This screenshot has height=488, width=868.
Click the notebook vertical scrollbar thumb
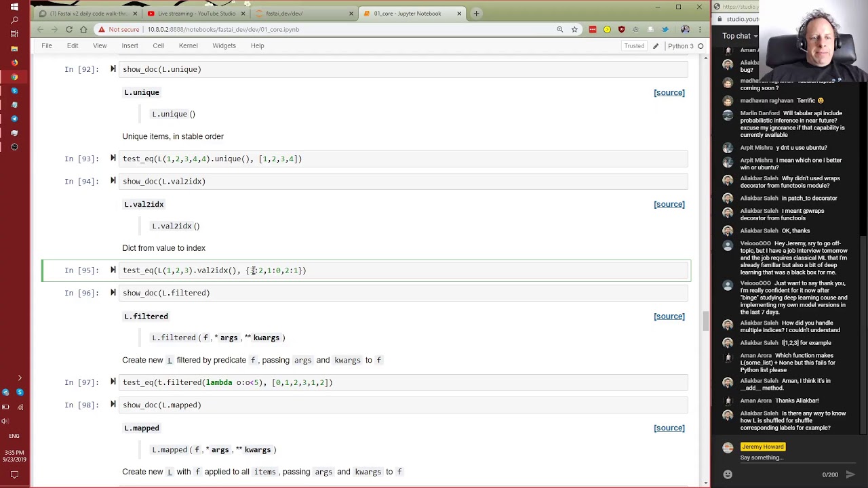point(706,321)
